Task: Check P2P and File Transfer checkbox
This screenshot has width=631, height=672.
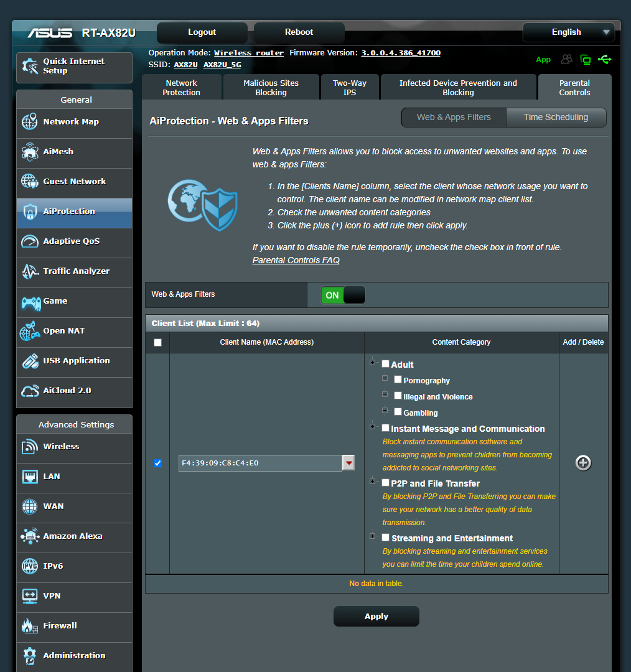Action: [x=385, y=483]
